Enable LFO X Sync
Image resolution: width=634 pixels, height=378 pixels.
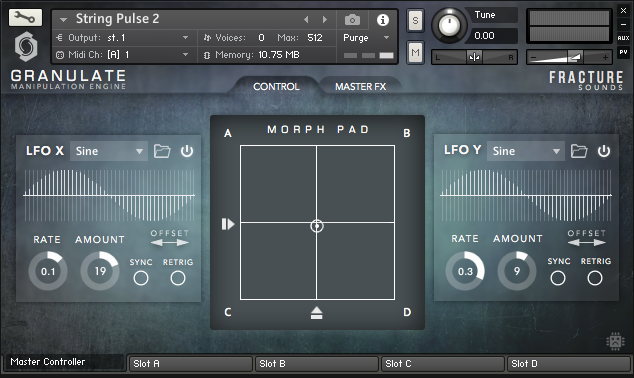(x=141, y=278)
